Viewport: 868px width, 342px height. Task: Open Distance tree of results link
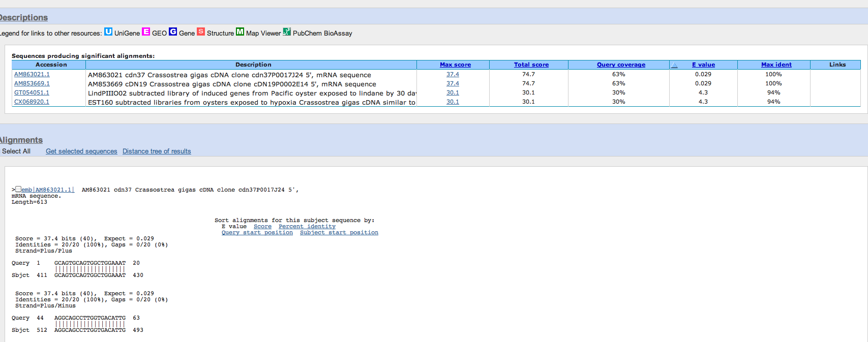click(157, 151)
